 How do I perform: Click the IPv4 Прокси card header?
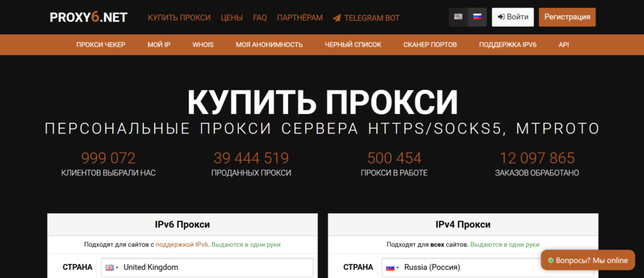(463, 225)
